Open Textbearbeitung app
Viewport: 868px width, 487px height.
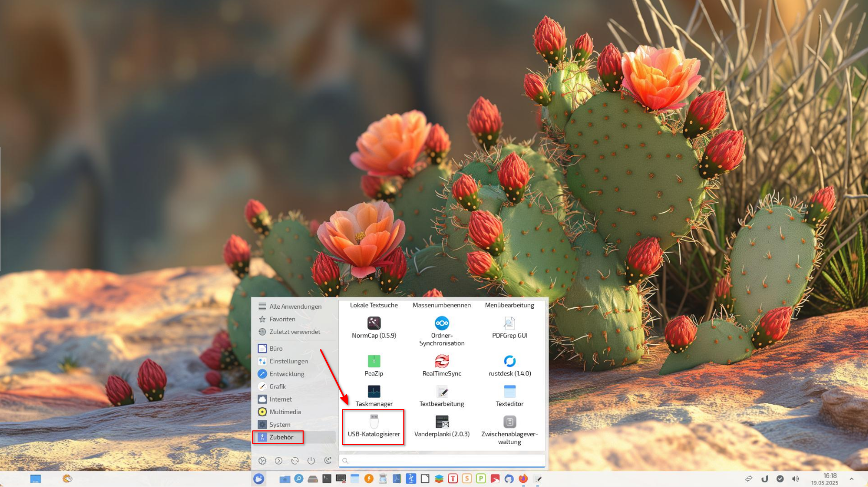click(442, 396)
